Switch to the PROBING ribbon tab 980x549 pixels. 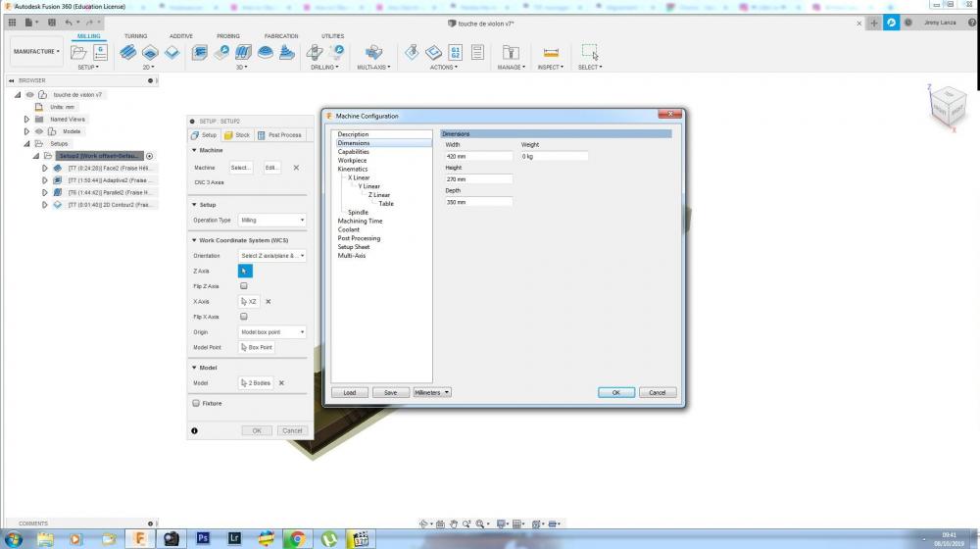[x=228, y=36]
